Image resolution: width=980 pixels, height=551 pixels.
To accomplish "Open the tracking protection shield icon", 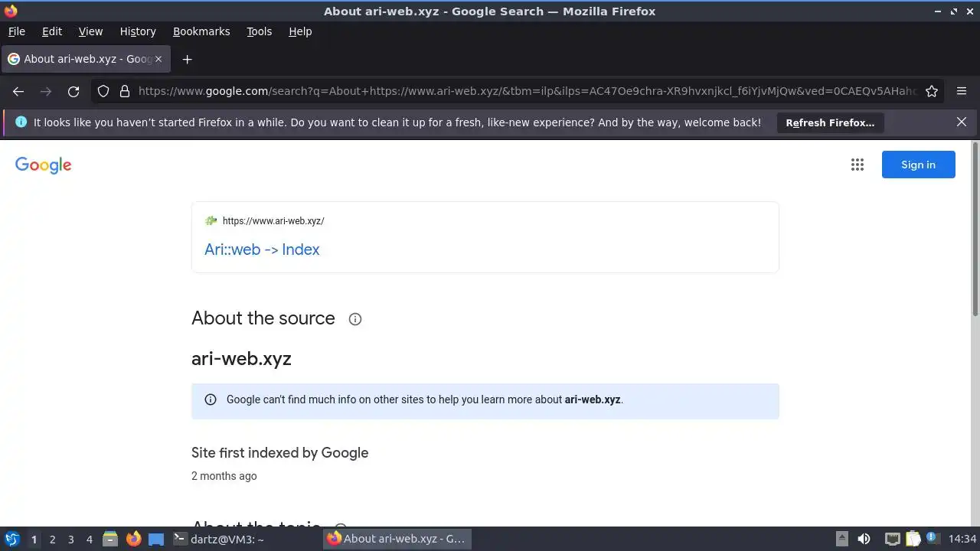I will [x=103, y=91].
